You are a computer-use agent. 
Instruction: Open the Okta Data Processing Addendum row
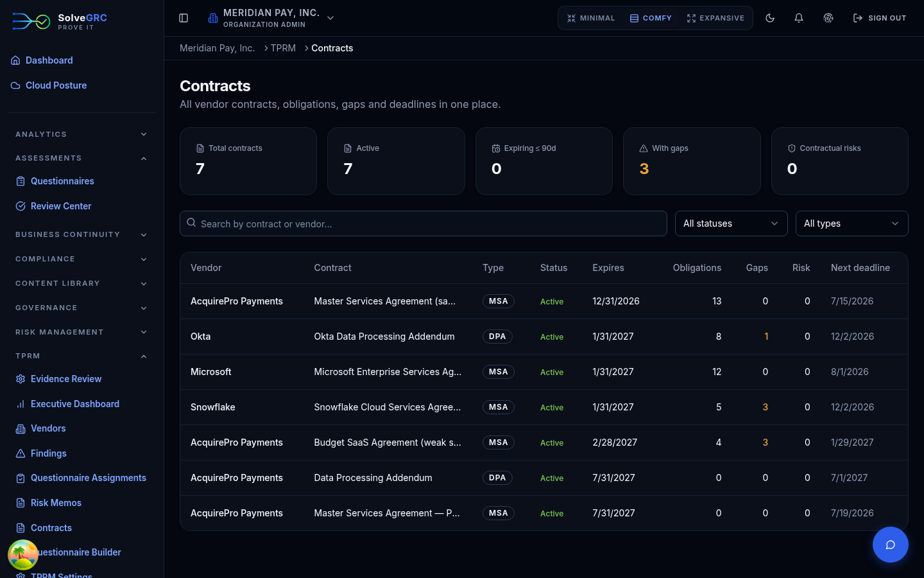[544, 337]
